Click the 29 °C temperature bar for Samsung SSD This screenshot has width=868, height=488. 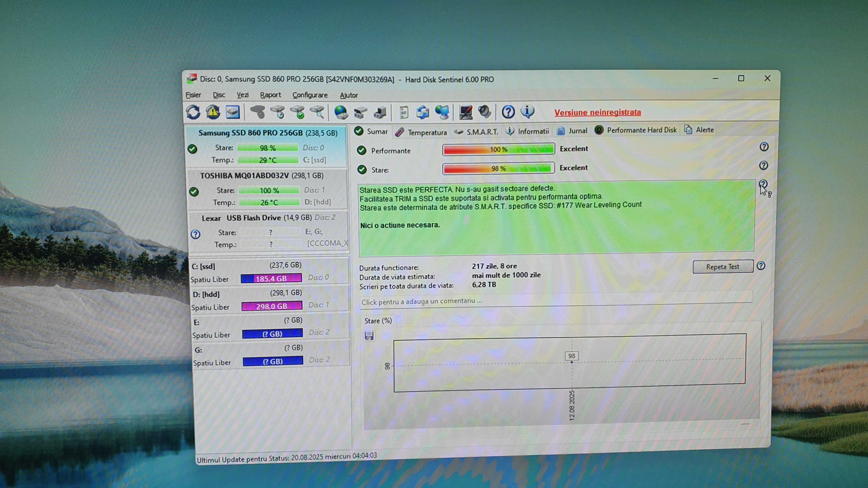268,160
